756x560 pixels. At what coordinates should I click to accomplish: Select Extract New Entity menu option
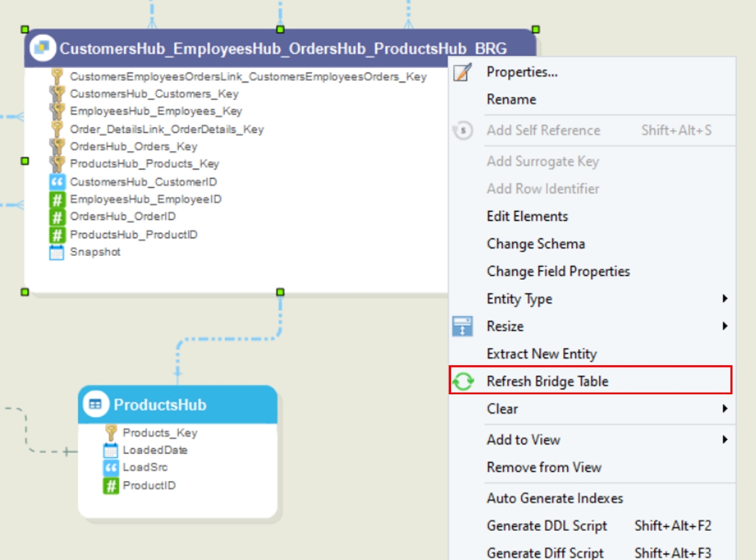[541, 354]
